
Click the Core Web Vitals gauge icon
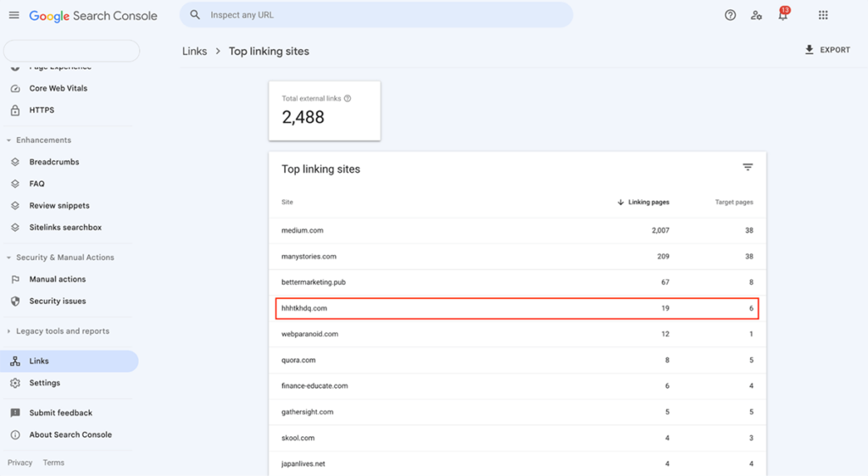click(x=15, y=88)
